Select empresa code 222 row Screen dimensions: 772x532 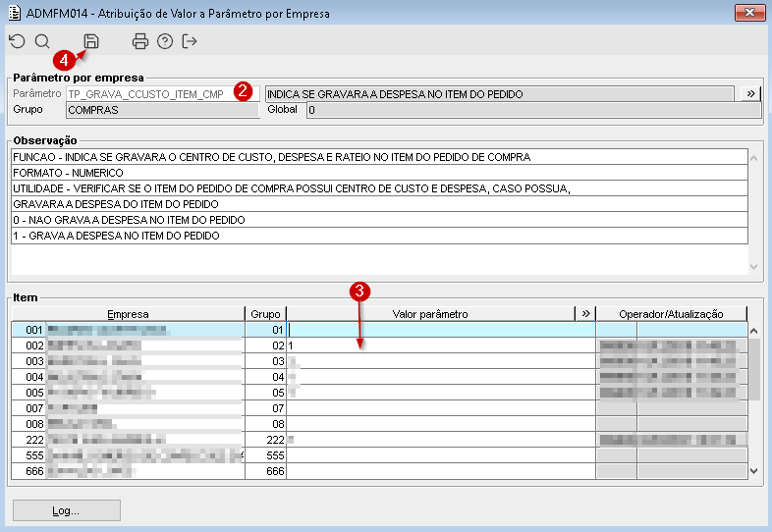[x=28, y=440]
